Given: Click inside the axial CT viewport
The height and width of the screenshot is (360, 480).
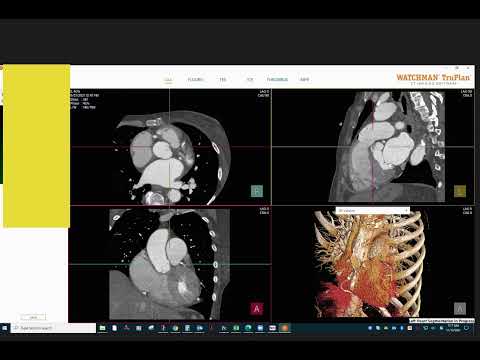Looking at the screenshot, I should [x=171, y=147].
